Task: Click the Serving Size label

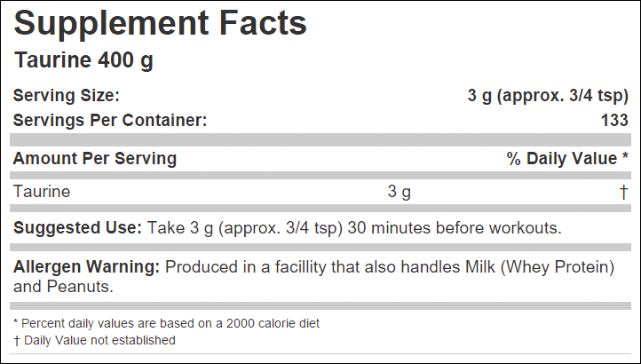Action: tap(67, 95)
